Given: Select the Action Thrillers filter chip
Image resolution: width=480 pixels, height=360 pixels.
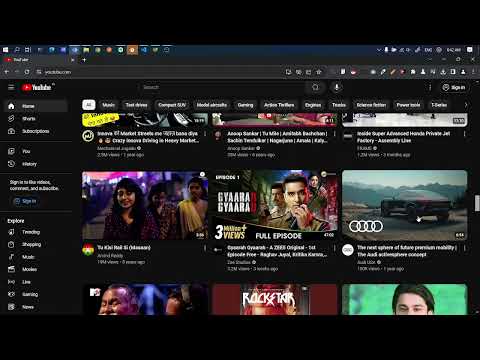Looking at the screenshot, I should [279, 105].
